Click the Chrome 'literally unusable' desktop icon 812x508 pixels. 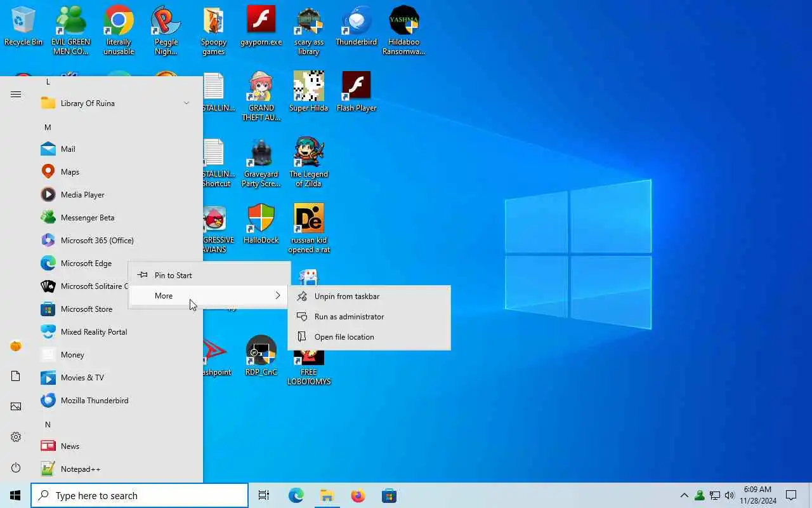tap(119, 30)
